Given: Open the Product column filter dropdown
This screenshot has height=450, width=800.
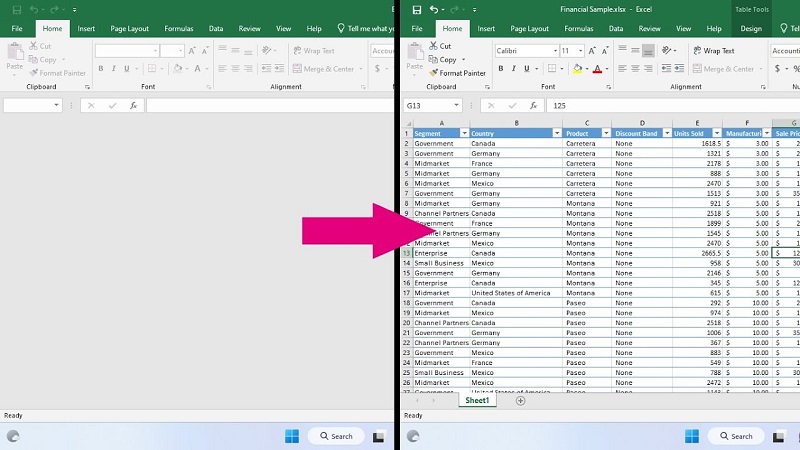Looking at the screenshot, I should (x=605, y=133).
